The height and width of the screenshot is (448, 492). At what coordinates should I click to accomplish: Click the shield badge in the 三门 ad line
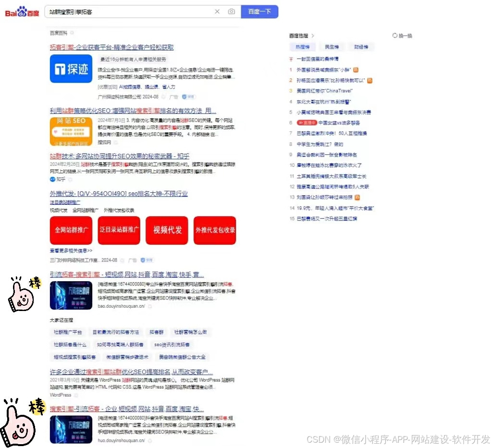(147, 260)
